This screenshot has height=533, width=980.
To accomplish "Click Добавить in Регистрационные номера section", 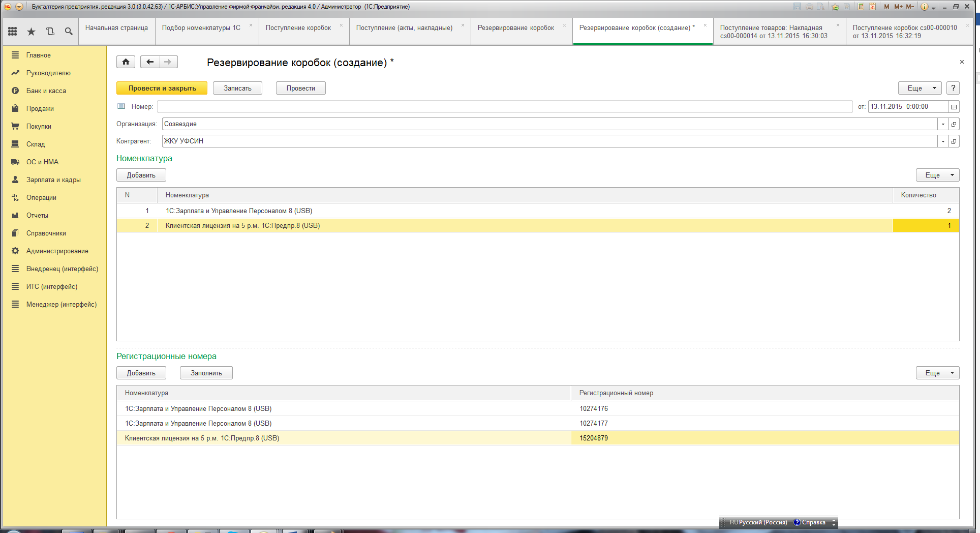I will tap(141, 373).
